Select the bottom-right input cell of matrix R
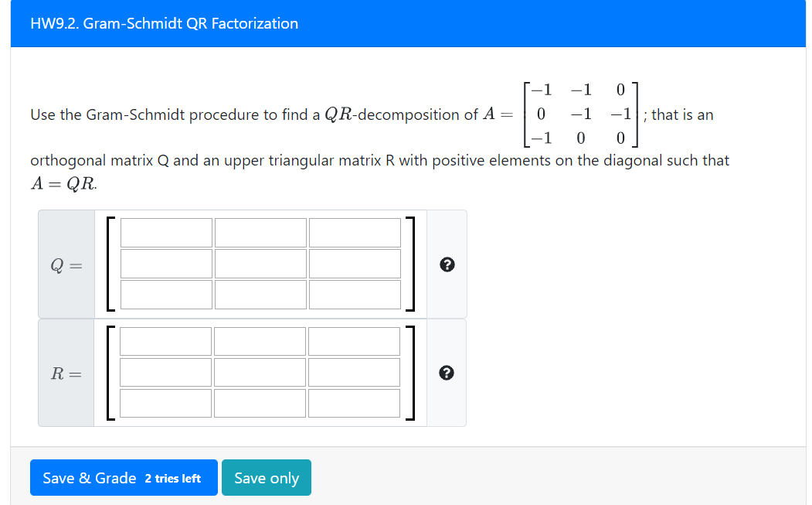This screenshot has height=505, width=812. pyautogui.click(x=354, y=402)
